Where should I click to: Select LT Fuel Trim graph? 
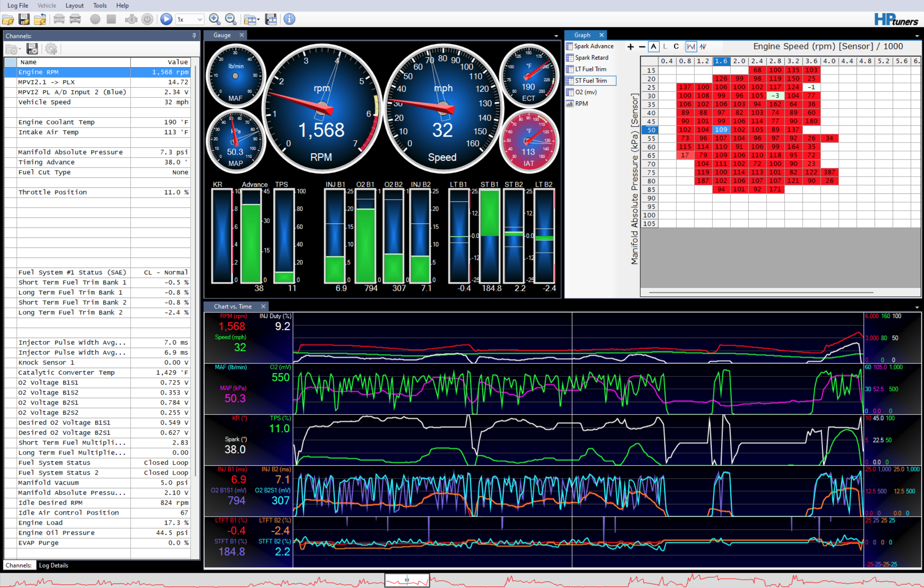(590, 69)
